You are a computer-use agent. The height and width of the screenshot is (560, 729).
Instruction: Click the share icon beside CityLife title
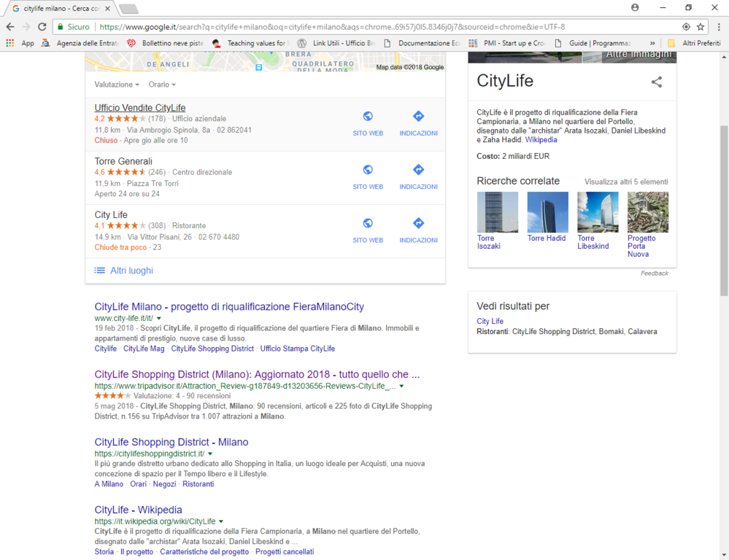[x=657, y=82]
